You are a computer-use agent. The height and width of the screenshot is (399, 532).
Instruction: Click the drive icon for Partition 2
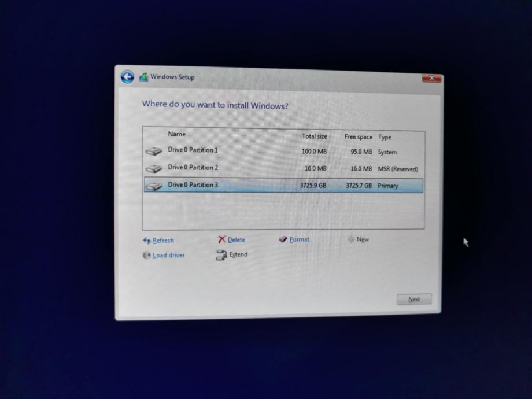154,168
